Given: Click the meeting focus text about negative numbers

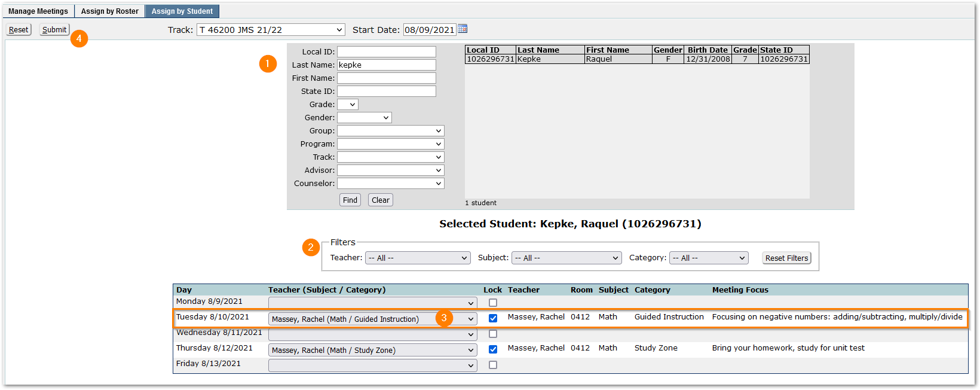Looking at the screenshot, I should click(837, 317).
